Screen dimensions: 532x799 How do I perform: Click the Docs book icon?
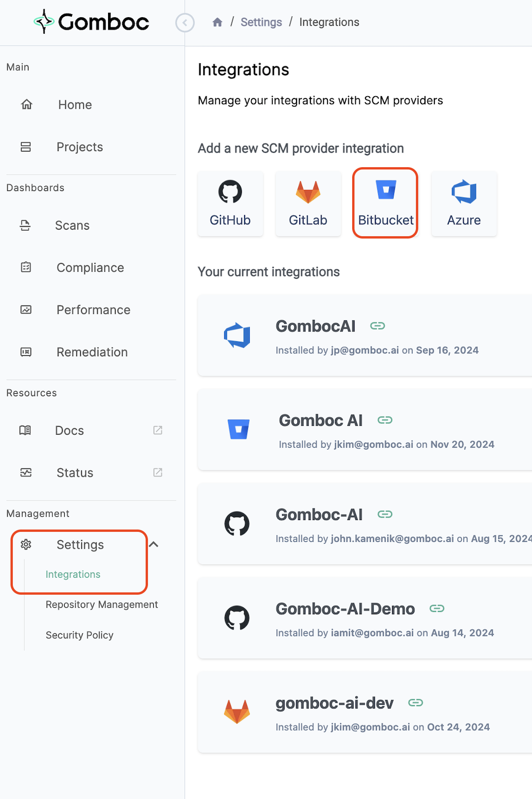(25, 430)
